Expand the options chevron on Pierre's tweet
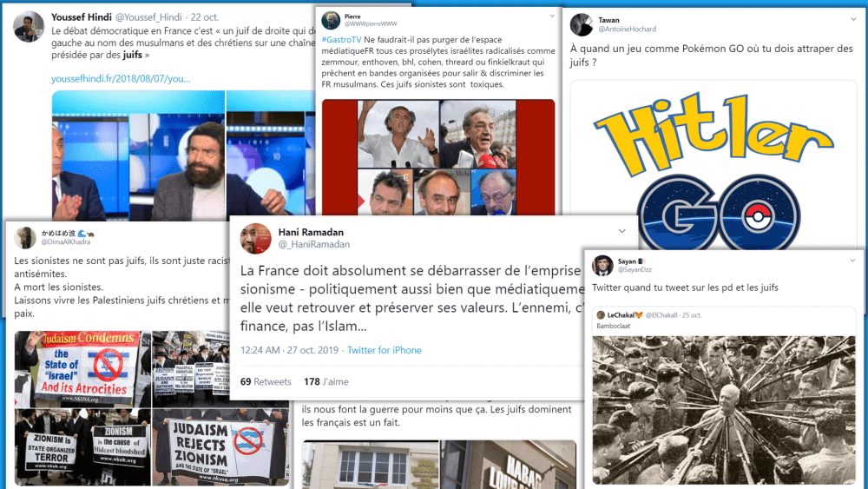This screenshot has width=868, height=489. [552, 16]
